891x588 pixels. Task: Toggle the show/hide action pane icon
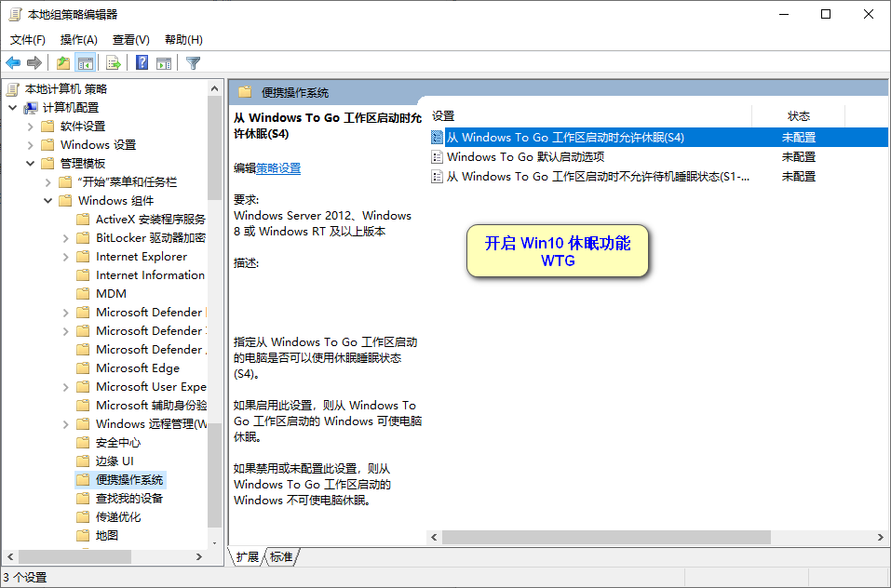pos(164,63)
